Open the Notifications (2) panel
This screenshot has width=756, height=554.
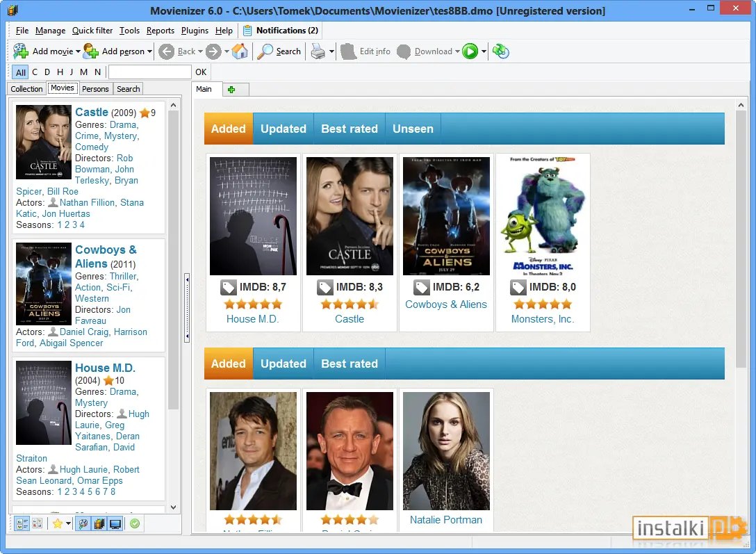pyautogui.click(x=280, y=31)
